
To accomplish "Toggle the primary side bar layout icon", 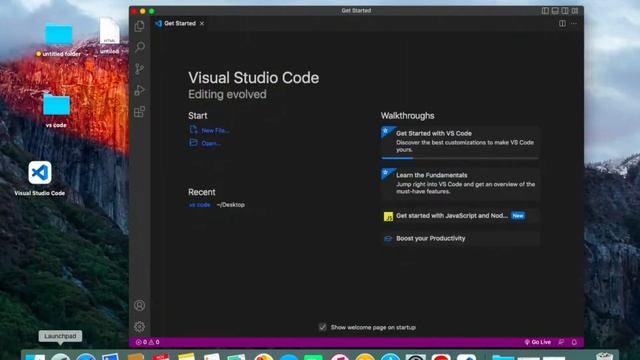I will tap(545, 11).
